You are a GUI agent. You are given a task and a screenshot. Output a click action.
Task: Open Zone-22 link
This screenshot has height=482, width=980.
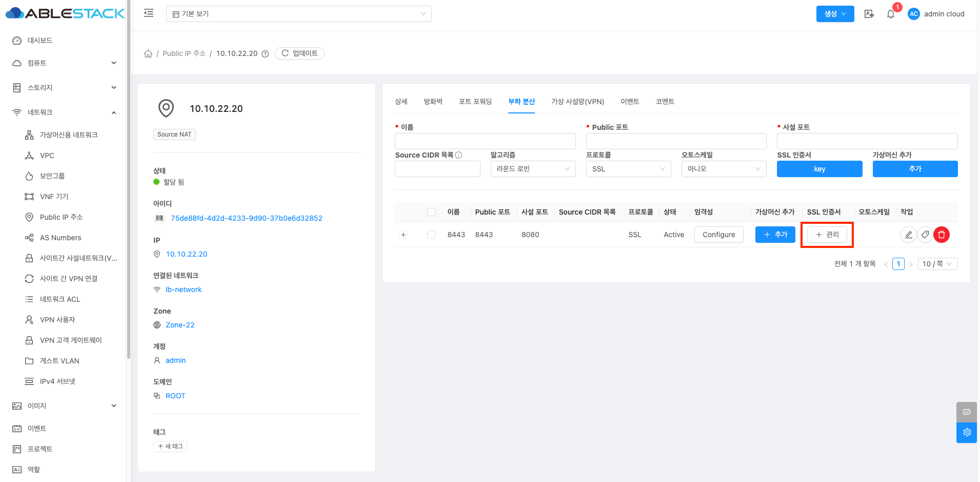180,325
